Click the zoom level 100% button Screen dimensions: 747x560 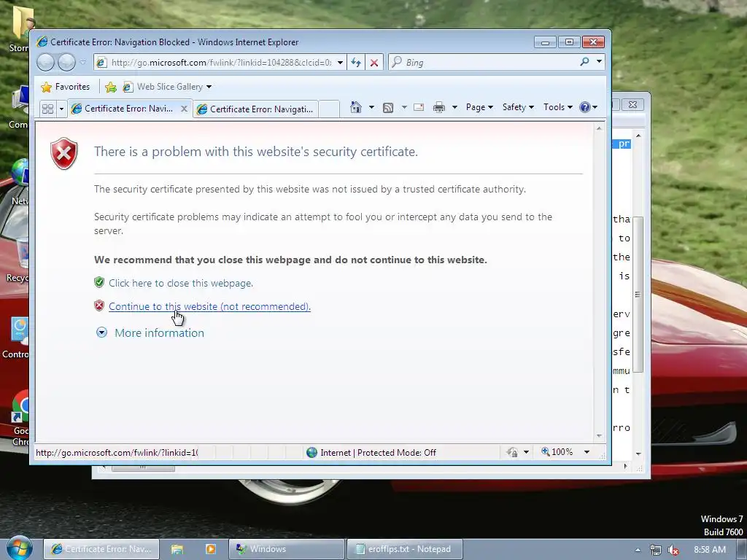[557, 452]
